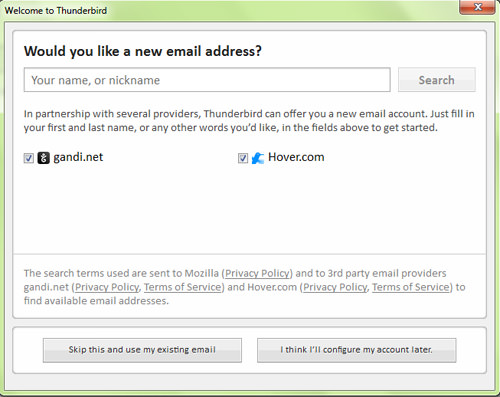Image resolution: width=500 pixels, height=397 pixels.
Task: Open the gandi.net Privacy Policy link
Action: tap(107, 287)
